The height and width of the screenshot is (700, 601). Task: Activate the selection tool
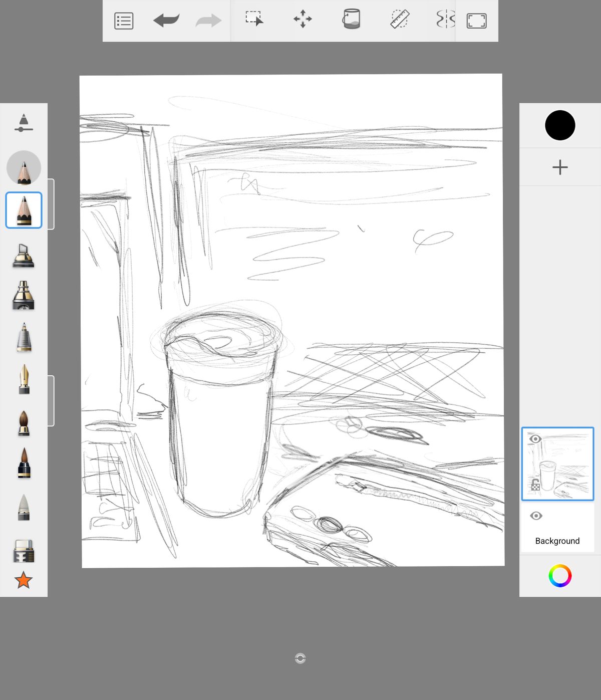point(254,19)
